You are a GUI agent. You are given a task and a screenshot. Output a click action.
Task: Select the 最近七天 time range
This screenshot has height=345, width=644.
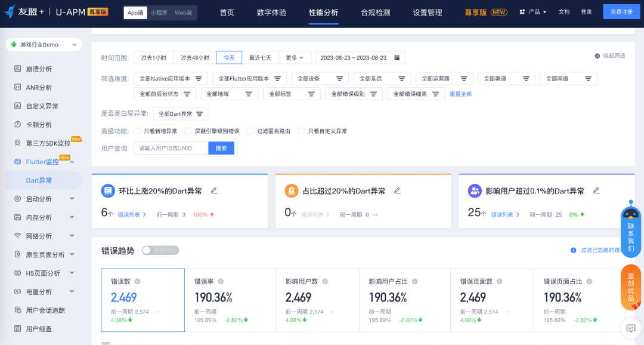coord(260,57)
